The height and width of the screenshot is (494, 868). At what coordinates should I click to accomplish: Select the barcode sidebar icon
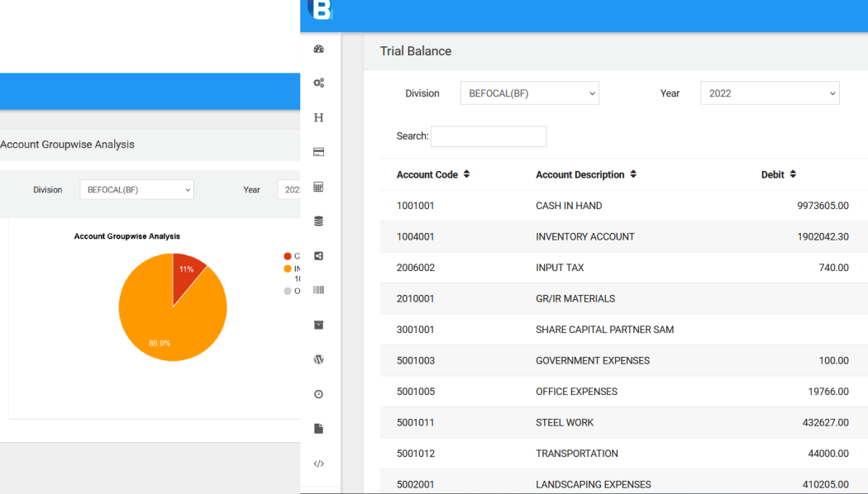click(319, 290)
